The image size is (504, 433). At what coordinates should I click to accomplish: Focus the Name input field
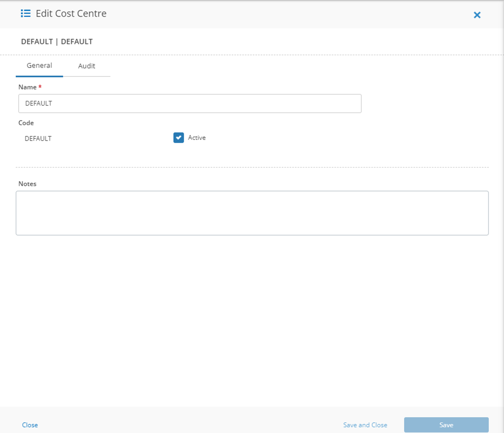(190, 104)
